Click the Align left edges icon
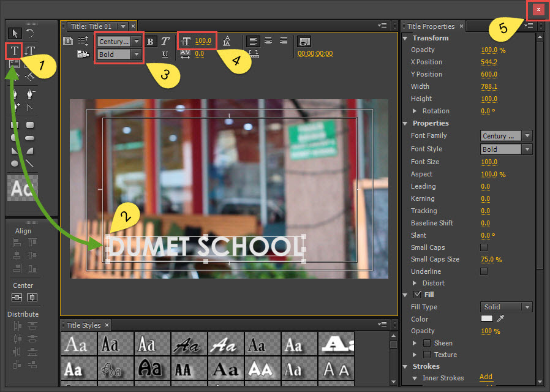The width and height of the screenshot is (550, 392). point(17,243)
